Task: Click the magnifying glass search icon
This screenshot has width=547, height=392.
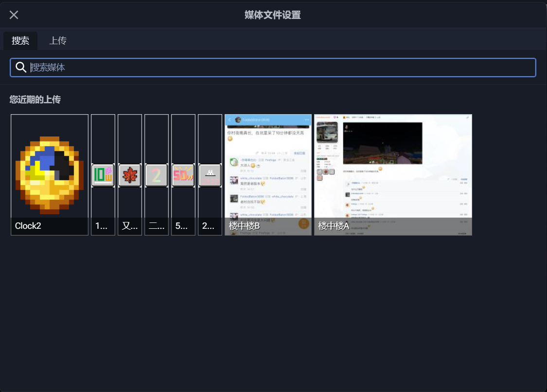Action: point(21,67)
